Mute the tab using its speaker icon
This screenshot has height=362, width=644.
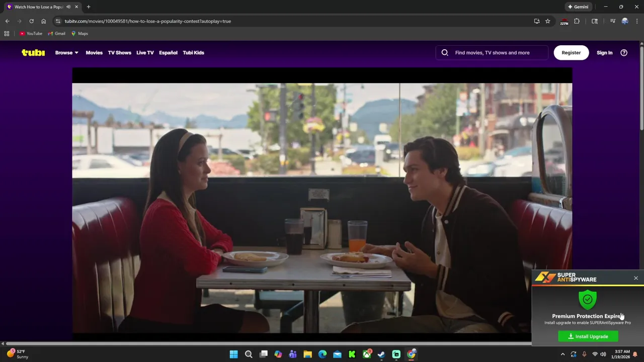68,7
